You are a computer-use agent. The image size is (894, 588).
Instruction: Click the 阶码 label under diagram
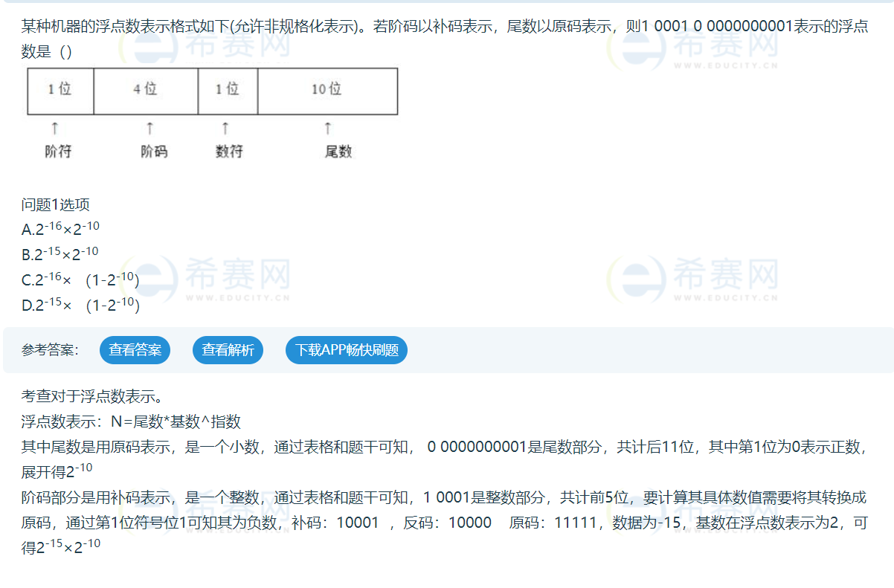(x=154, y=152)
